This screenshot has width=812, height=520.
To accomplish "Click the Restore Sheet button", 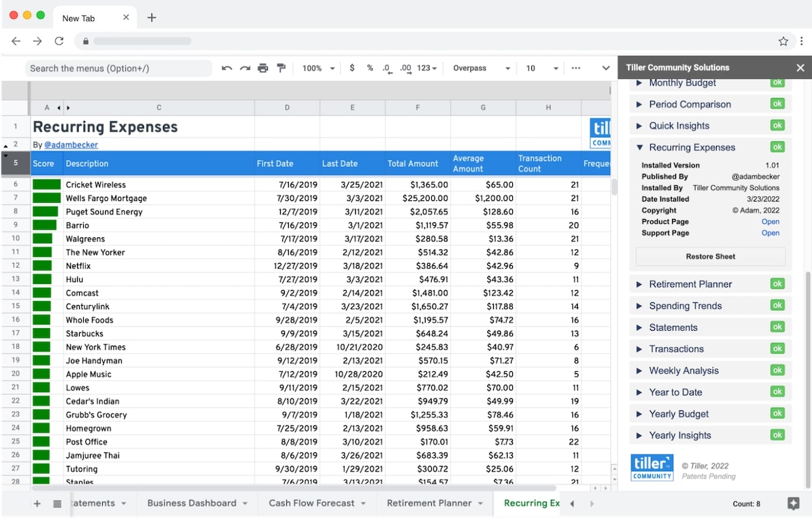I will coord(710,256).
